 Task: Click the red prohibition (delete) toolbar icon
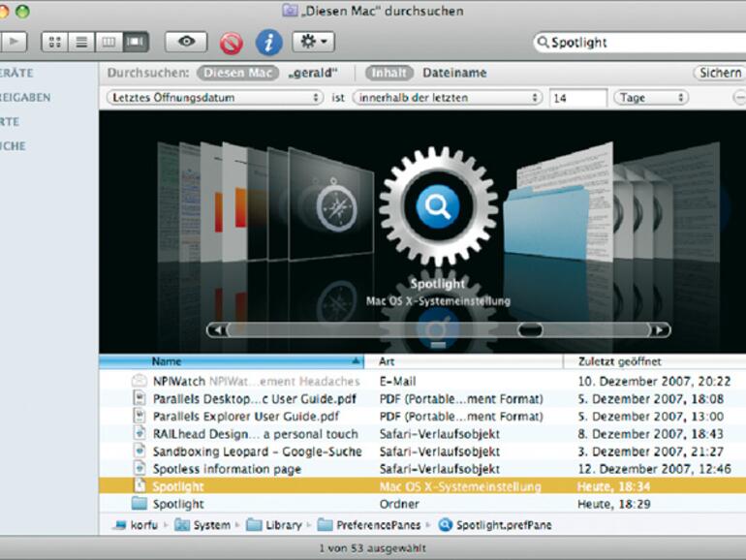pyautogui.click(x=232, y=43)
